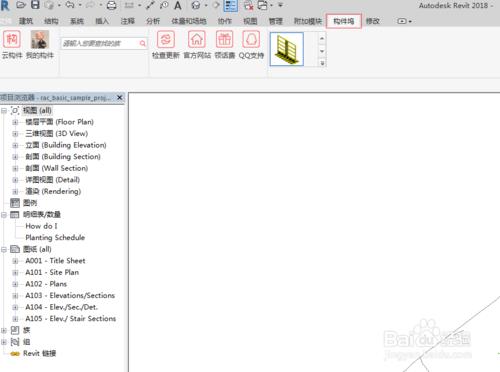Switch to the 系统 ribbon tab
Screen dimensions: 500x372
pyautogui.click(x=77, y=21)
